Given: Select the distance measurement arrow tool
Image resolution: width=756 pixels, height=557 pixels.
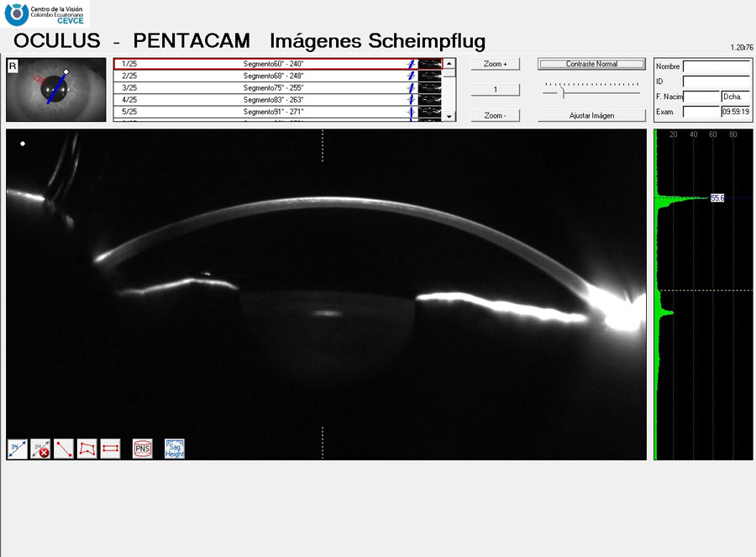Looking at the screenshot, I should tap(17, 449).
